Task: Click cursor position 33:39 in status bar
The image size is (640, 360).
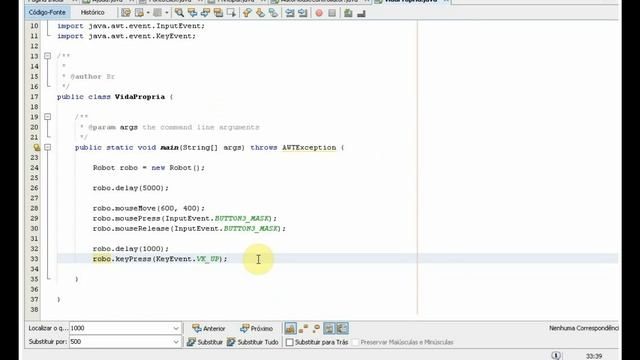Action: tap(594, 356)
